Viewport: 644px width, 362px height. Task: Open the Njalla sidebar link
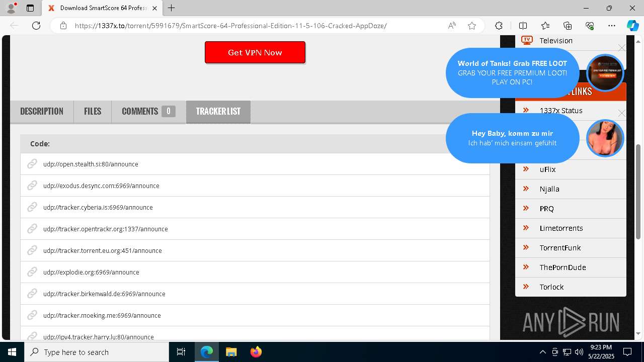[549, 189]
